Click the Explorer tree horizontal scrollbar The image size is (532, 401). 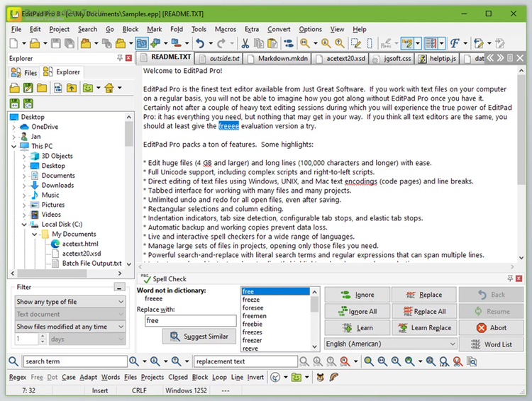point(66,273)
